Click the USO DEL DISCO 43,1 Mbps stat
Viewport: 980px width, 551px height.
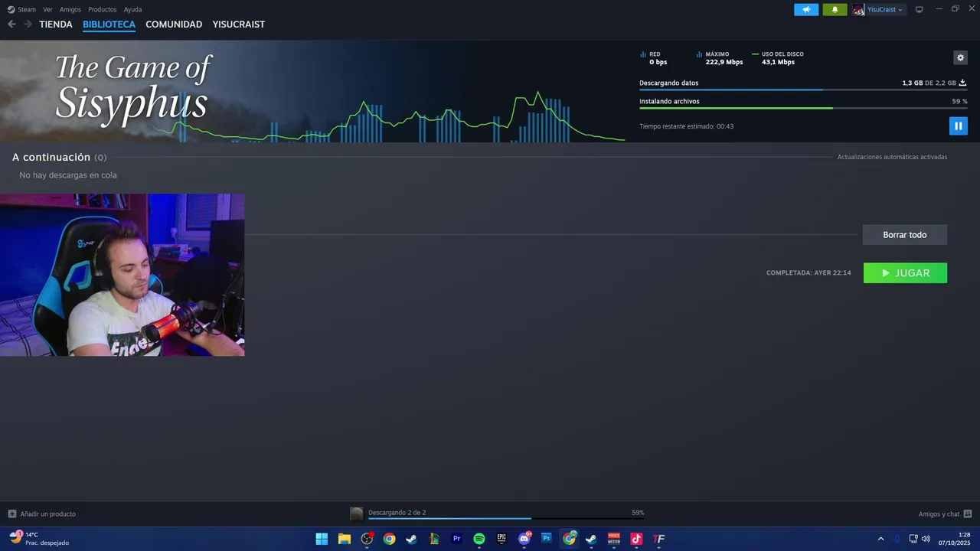(778, 58)
